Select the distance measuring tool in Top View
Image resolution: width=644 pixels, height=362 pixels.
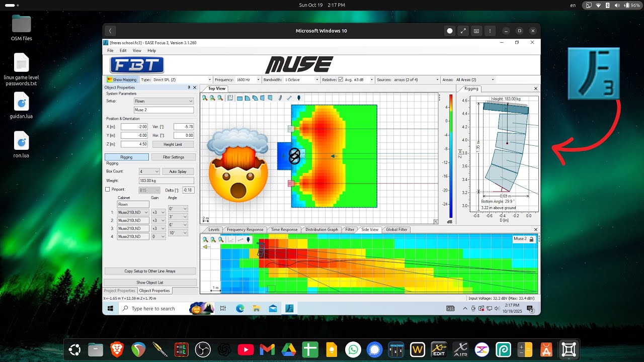point(289,98)
